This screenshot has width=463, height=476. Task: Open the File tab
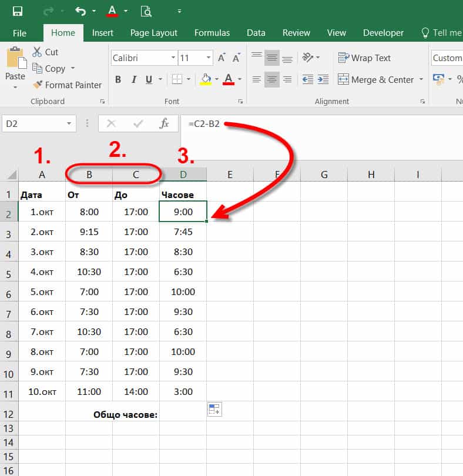click(19, 33)
